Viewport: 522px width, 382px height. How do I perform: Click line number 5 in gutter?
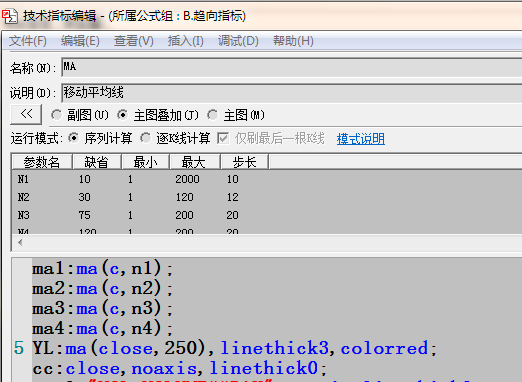[19, 348]
